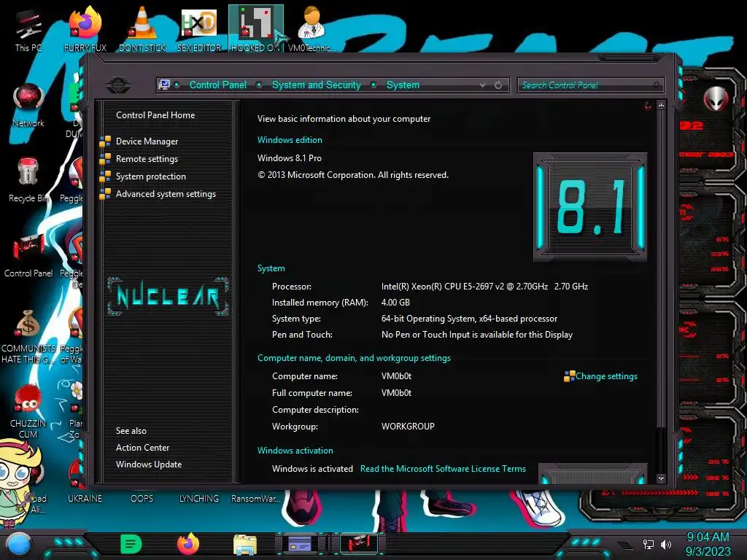Open the help icon in System window

click(x=648, y=106)
